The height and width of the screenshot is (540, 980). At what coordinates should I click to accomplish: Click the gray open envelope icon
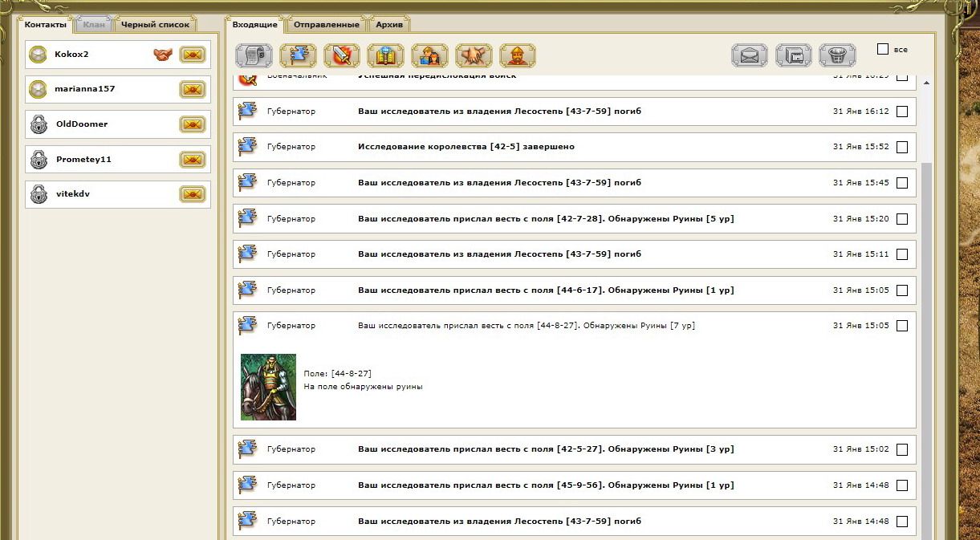750,55
